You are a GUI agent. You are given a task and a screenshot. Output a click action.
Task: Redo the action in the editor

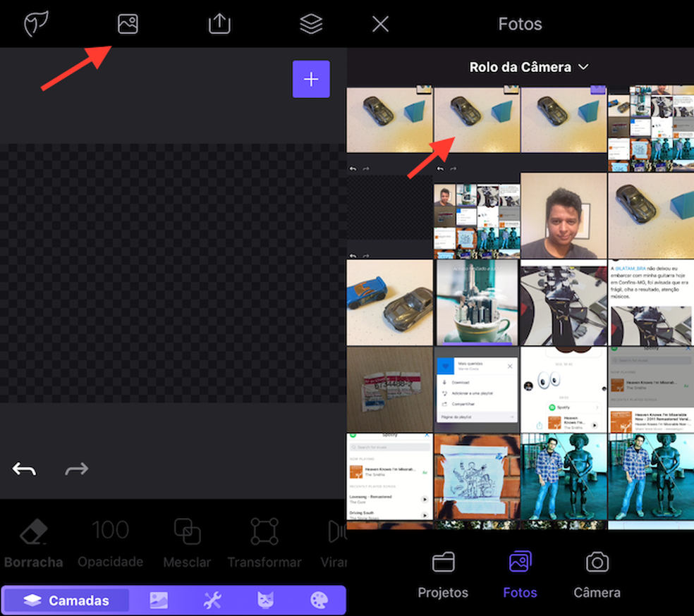(x=77, y=469)
